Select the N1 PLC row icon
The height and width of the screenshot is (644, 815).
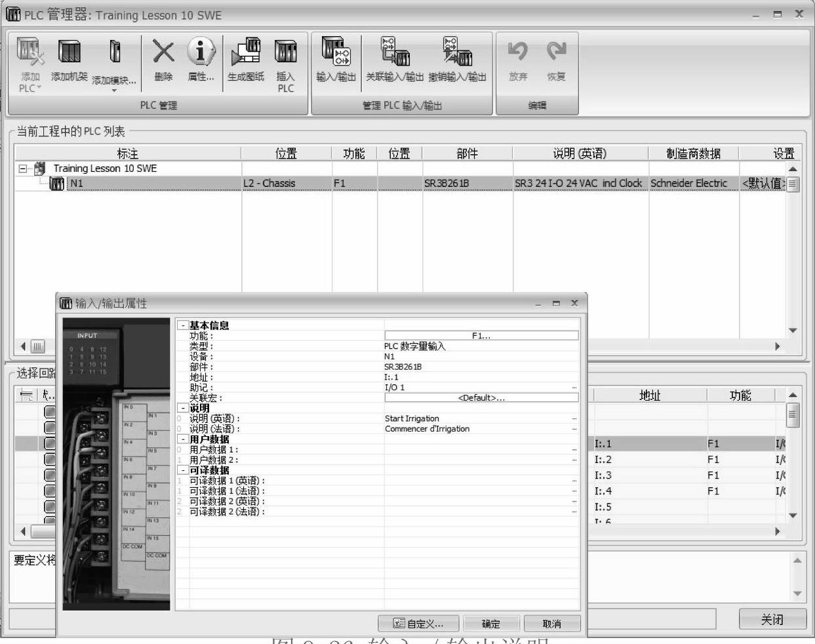pos(58,184)
